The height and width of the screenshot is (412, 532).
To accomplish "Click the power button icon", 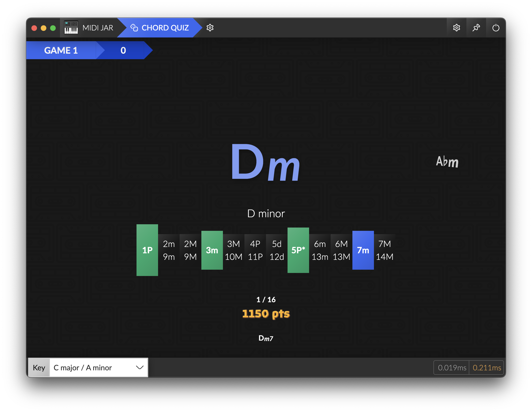I will click(495, 28).
